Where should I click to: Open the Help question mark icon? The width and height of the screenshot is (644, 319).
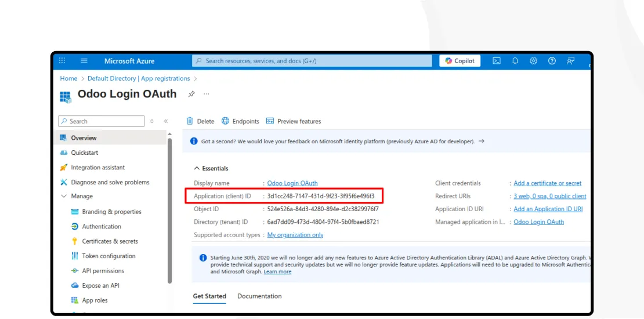[552, 61]
